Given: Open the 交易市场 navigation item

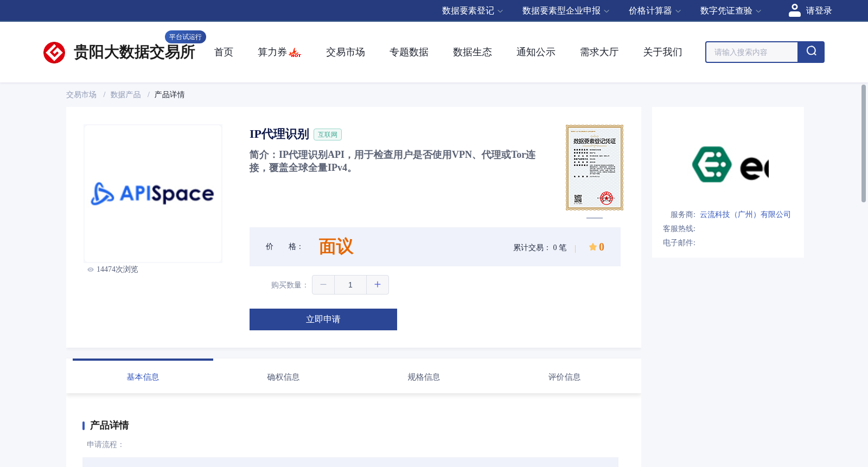Looking at the screenshot, I should click(x=346, y=52).
